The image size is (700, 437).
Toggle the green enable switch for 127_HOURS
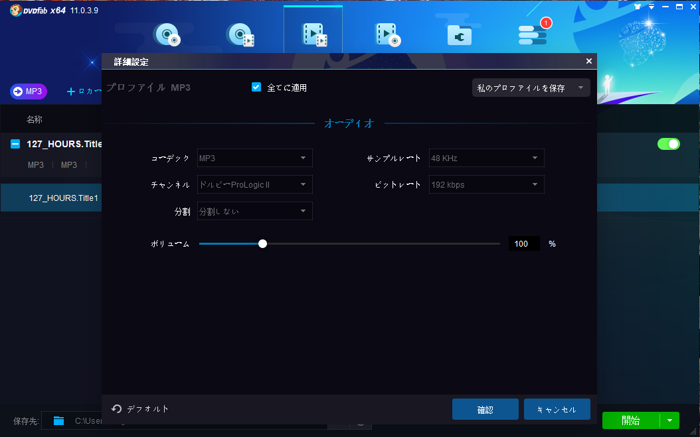(668, 144)
